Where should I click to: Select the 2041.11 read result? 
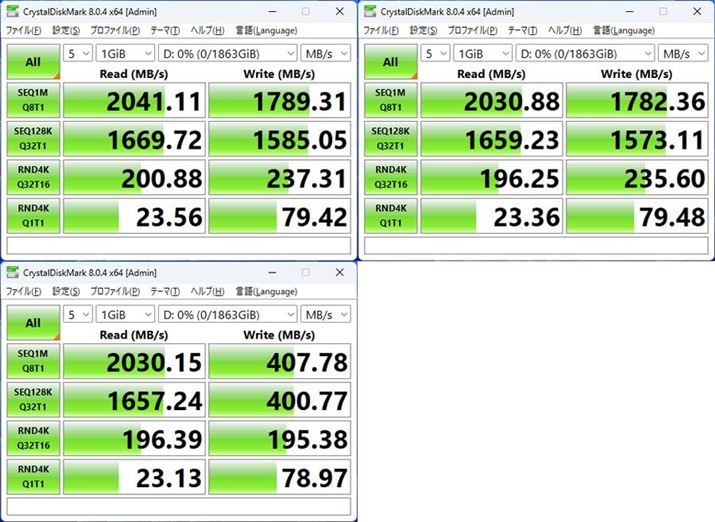click(x=135, y=100)
